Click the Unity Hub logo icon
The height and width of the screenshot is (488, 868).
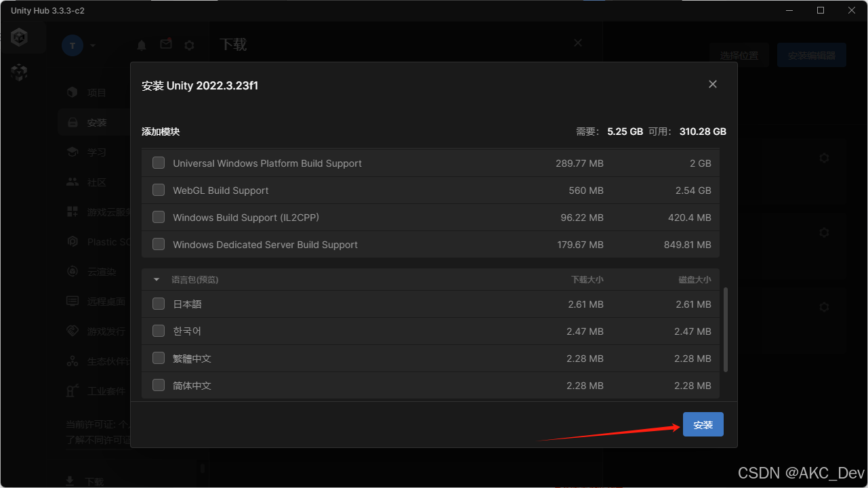[x=20, y=38]
